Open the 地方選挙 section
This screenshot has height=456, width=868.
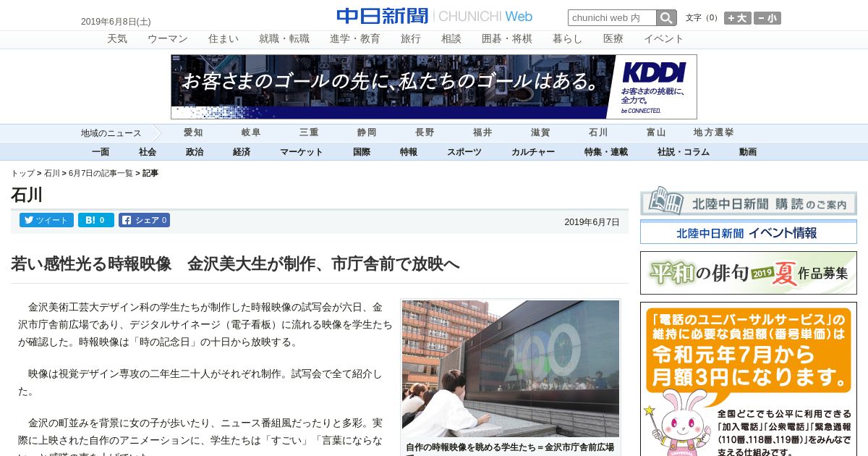click(714, 132)
